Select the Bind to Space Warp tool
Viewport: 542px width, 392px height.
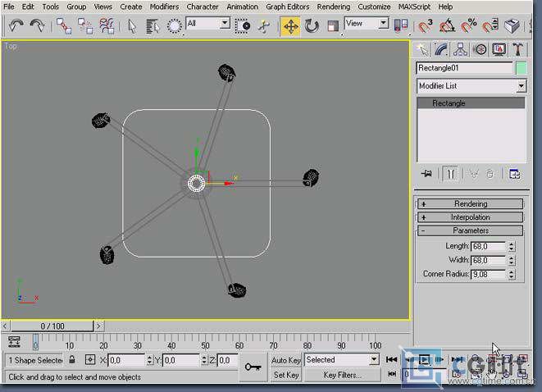pyautogui.click(x=107, y=26)
